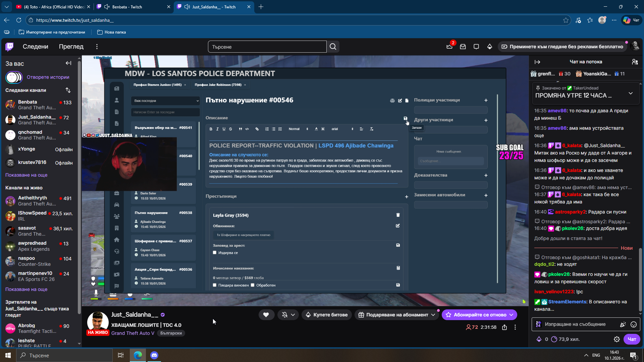Share the stream with the share icon
The height and width of the screenshot is (362, 644).
point(504,327)
